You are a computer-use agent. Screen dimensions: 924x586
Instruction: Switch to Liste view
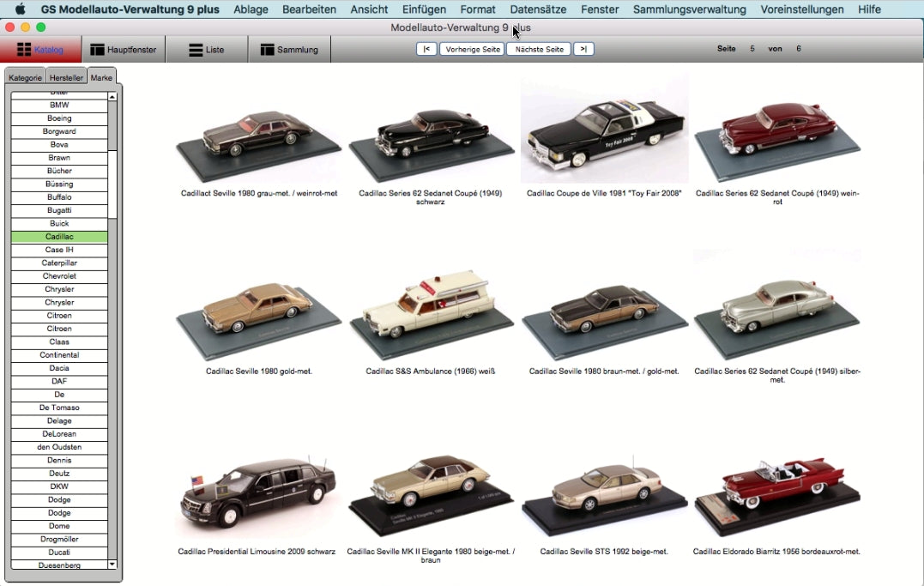coord(206,50)
